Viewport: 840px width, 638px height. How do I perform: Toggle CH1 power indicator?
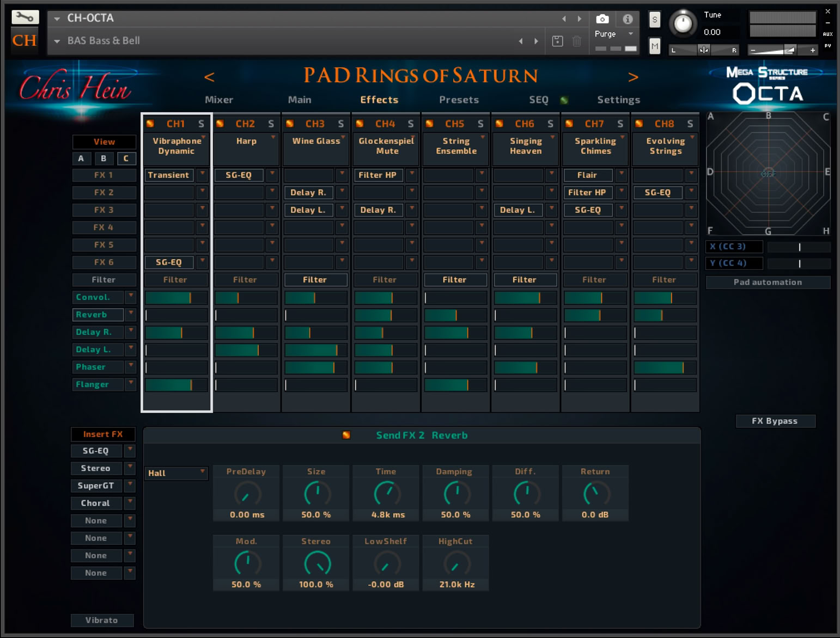(150, 124)
